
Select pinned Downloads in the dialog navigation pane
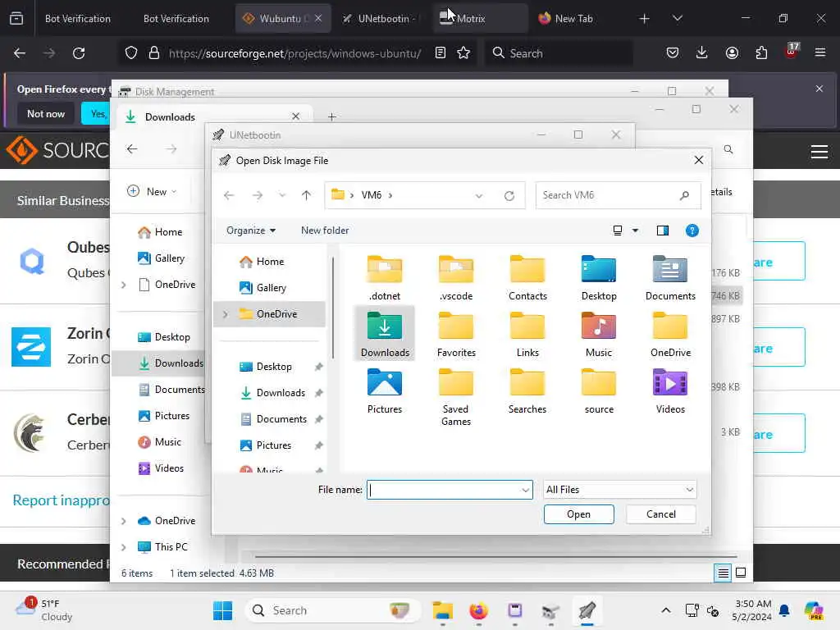pyautogui.click(x=272, y=393)
